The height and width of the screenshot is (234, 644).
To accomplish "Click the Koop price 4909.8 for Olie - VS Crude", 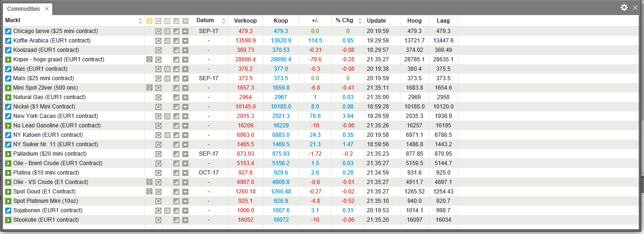I will point(281,182).
